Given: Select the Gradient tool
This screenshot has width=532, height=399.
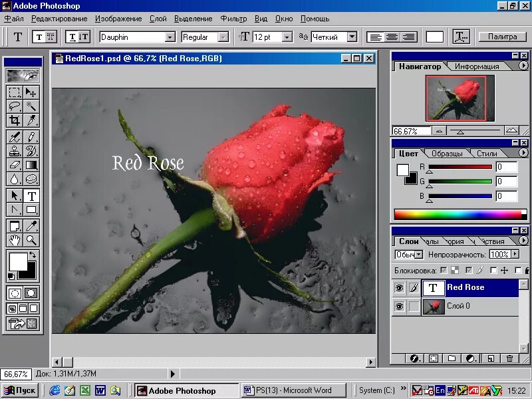Looking at the screenshot, I should 31,165.
